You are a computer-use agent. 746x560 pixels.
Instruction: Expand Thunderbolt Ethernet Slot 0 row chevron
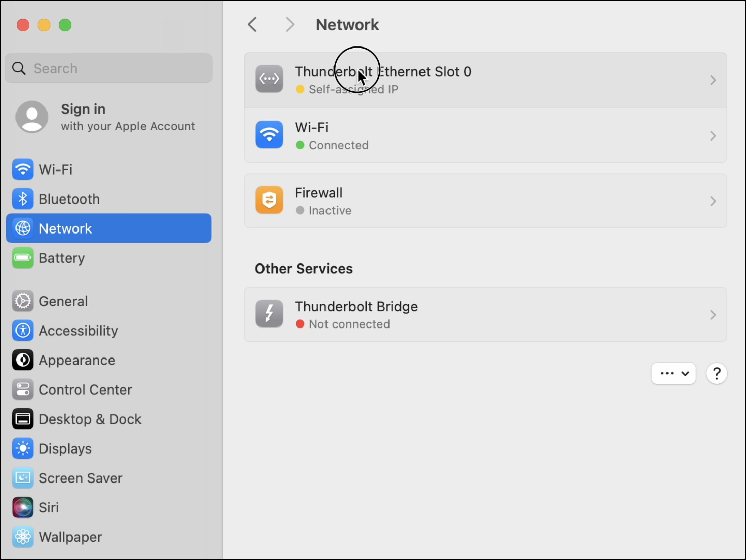pos(713,80)
